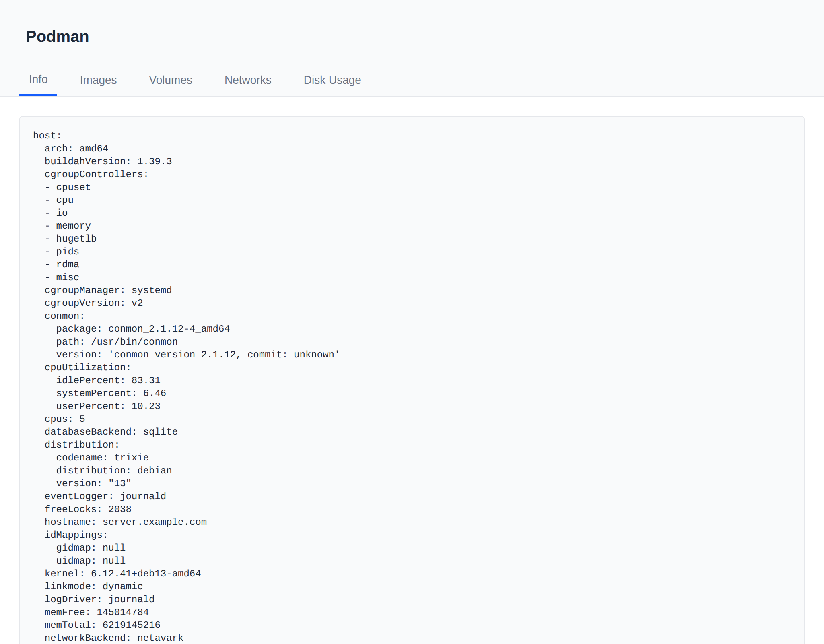Click 'databaseBackend: sqlite' line
This screenshot has height=644, width=824.
point(111,432)
